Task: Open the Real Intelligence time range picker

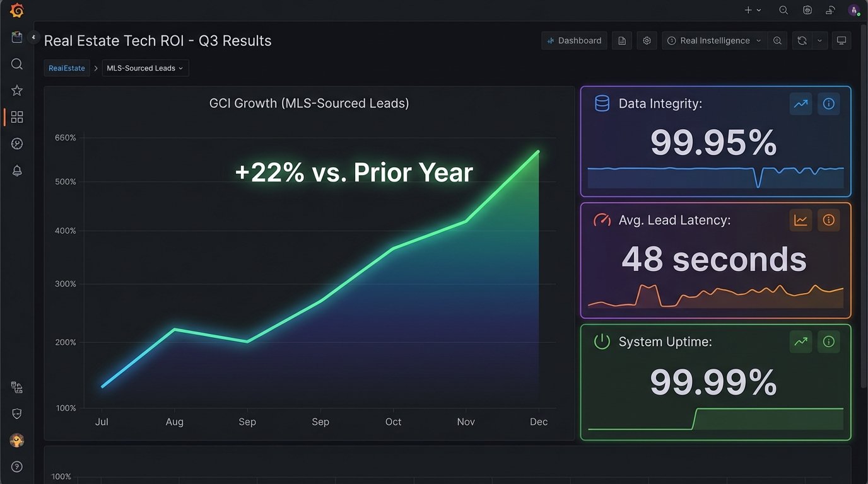Action: click(x=715, y=40)
